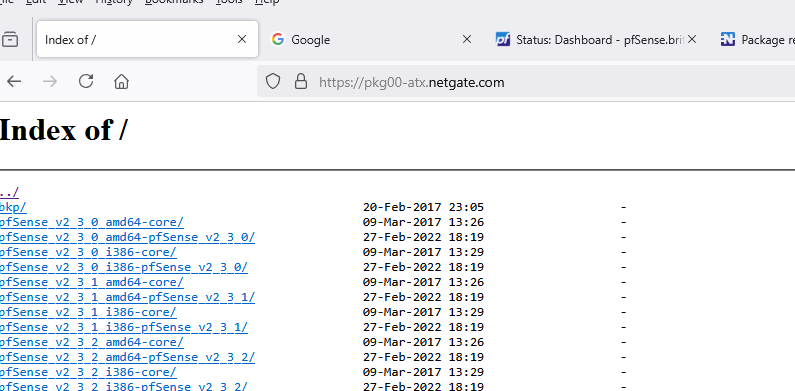Image resolution: width=795 pixels, height=391 pixels.
Task: Click the grayed Forward arrow
Action: point(50,81)
